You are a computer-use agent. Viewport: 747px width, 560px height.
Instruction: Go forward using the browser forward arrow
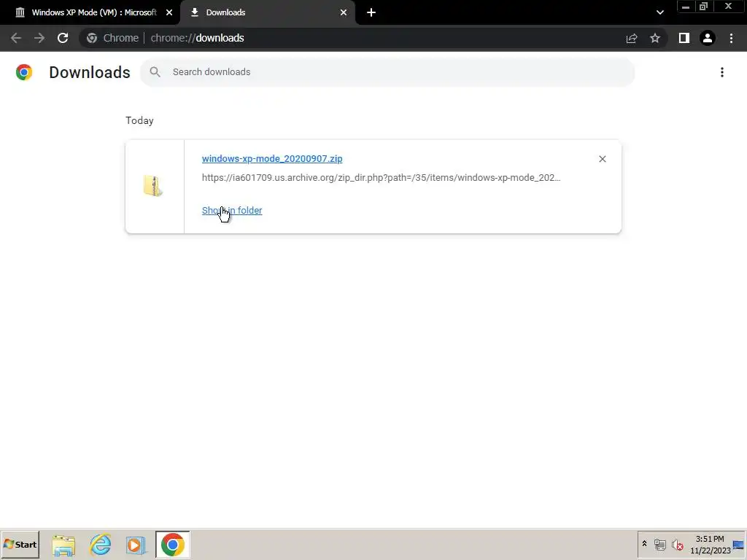(39, 38)
